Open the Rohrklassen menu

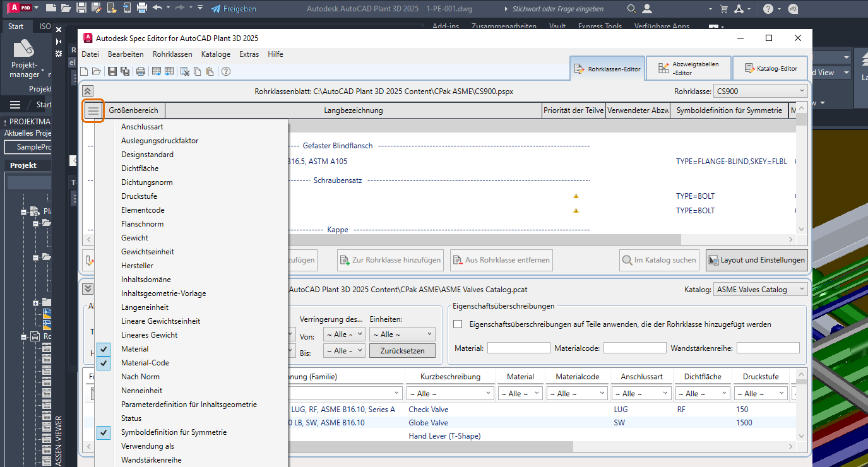[x=172, y=54]
